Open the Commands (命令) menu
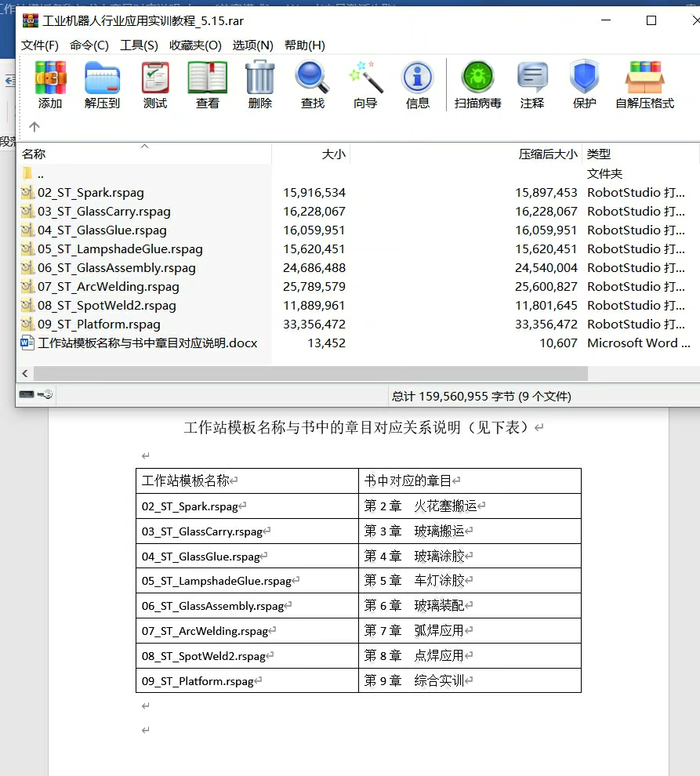Image resolution: width=700 pixels, height=776 pixels. [89, 45]
